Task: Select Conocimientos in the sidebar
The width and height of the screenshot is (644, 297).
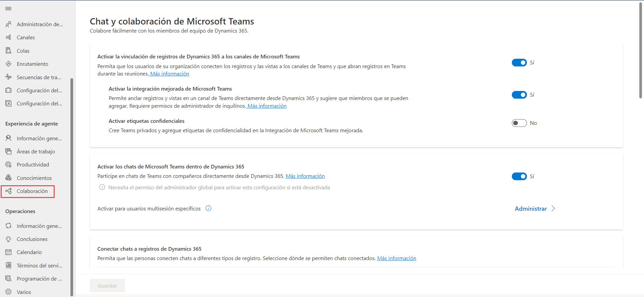Action: pyautogui.click(x=34, y=178)
